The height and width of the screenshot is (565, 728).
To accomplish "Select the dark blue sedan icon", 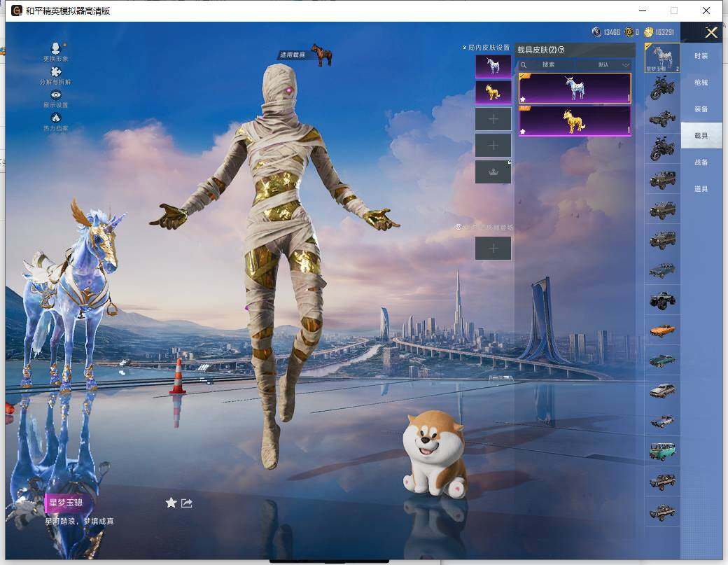I will [662, 270].
